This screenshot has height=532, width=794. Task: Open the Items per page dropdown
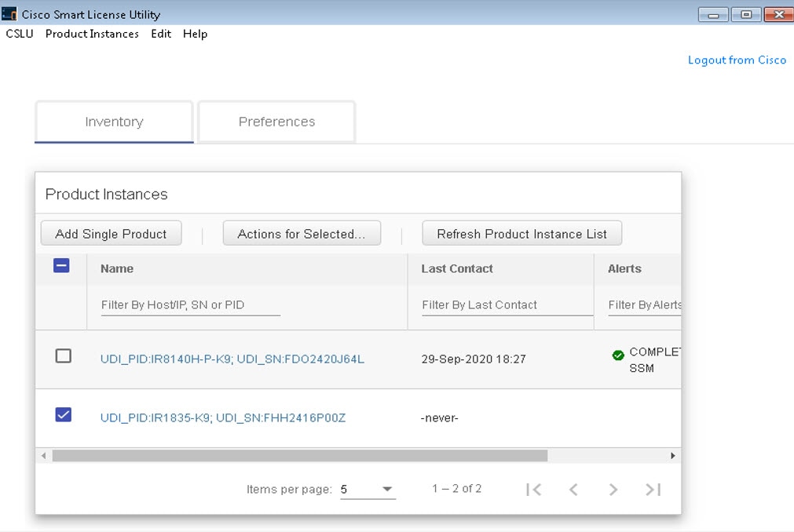tap(368, 490)
